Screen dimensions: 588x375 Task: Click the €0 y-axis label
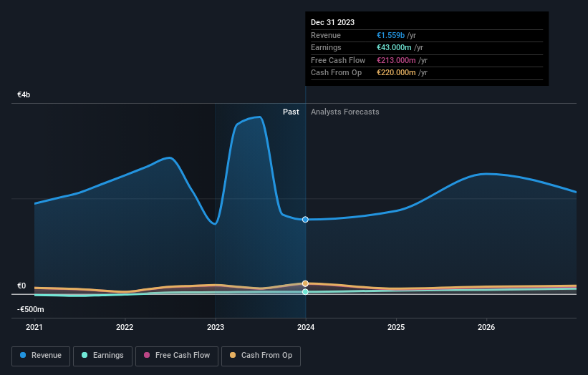(x=21, y=286)
